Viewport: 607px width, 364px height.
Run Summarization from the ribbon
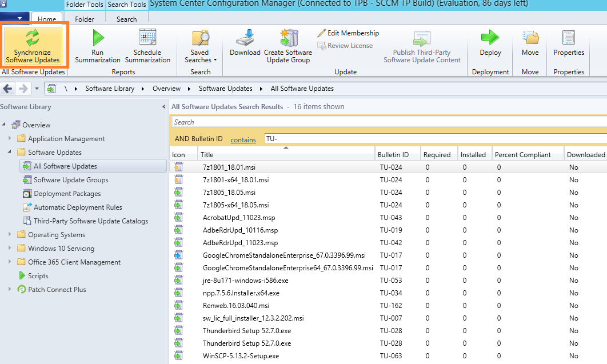point(98,38)
